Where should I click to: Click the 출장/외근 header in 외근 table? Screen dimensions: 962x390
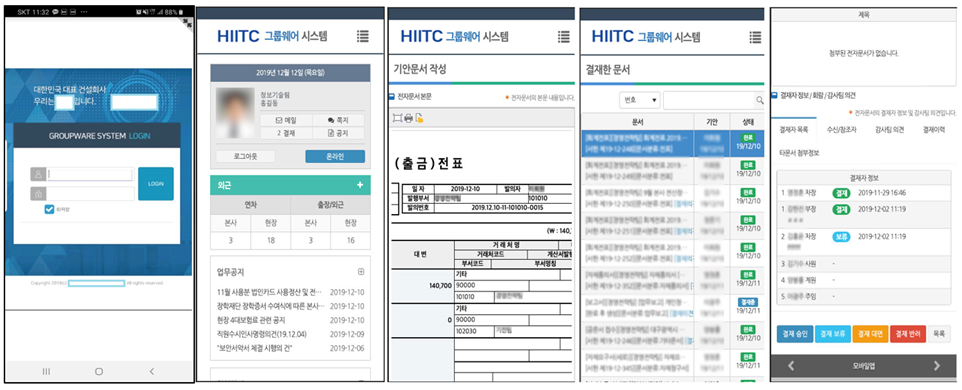click(x=330, y=205)
